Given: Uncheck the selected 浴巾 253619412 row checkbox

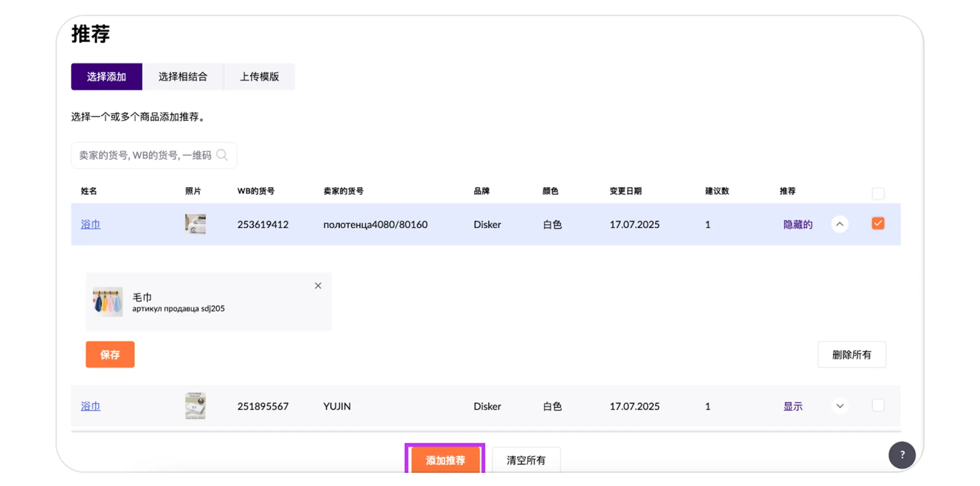Looking at the screenshot, I should [878, 223].
